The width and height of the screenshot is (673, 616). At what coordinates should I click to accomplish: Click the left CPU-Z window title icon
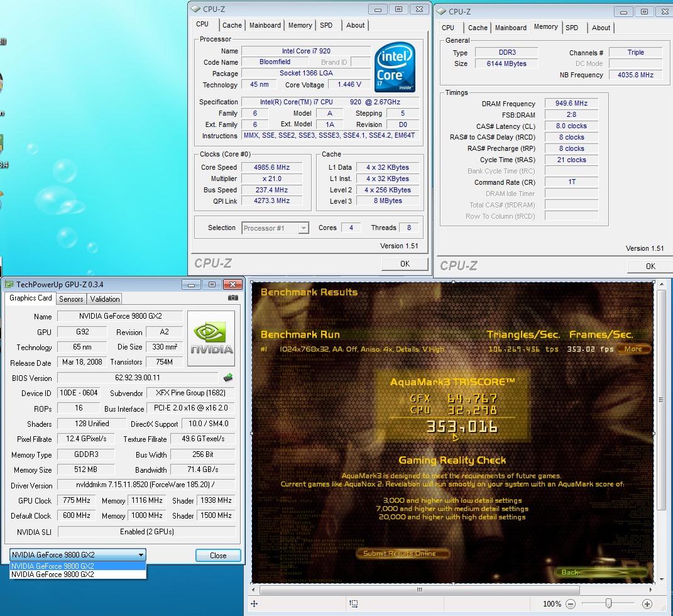pos(195,9)
